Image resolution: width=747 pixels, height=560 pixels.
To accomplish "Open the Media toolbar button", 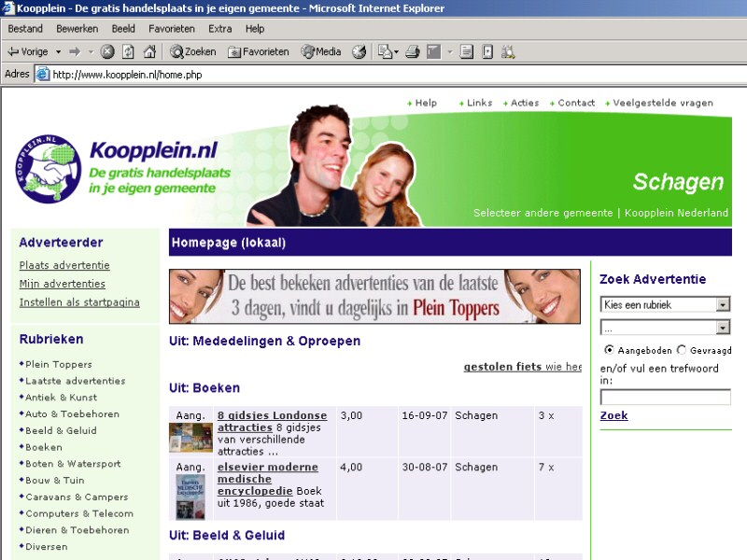I will point(320,51).
